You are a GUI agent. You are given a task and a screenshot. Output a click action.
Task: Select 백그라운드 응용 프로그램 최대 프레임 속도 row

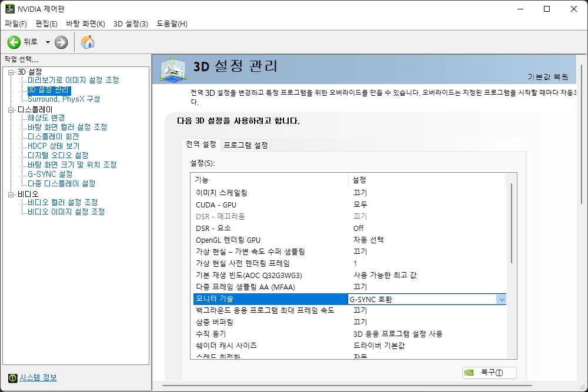pyautogui.click(x=349, y=310)
